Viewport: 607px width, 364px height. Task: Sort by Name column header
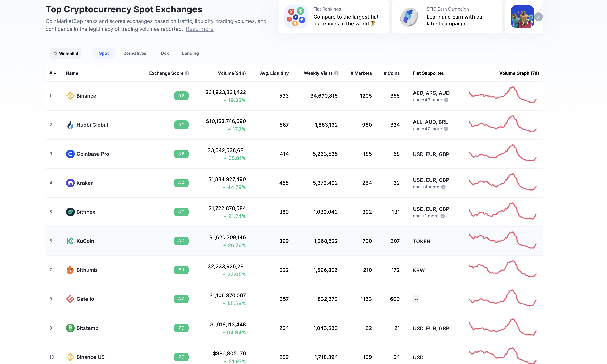click(72, 73)
